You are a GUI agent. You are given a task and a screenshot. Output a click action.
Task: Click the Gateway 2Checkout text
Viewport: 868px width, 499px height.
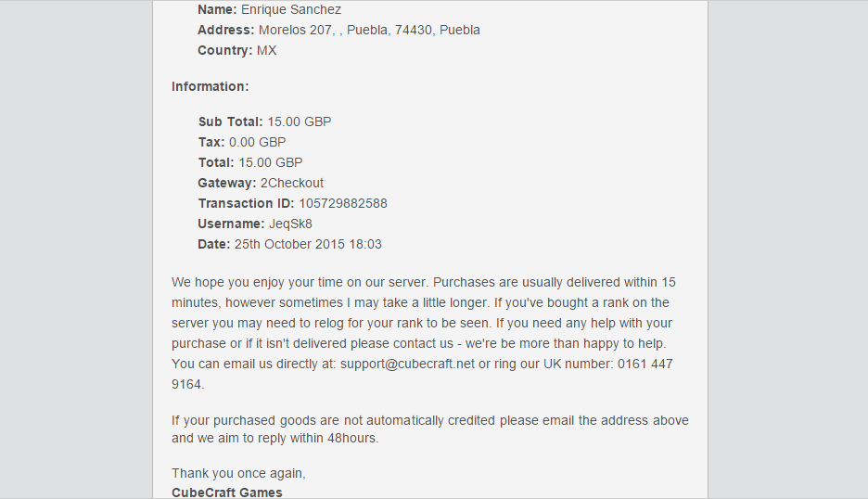pyautogui.click(x=261, y=184)
